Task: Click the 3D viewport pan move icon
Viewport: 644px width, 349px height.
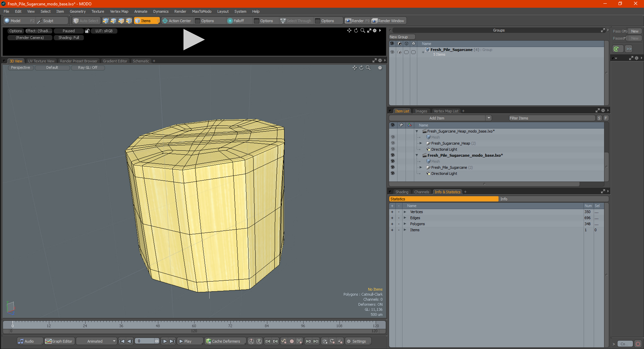Action: click(355, 68)
